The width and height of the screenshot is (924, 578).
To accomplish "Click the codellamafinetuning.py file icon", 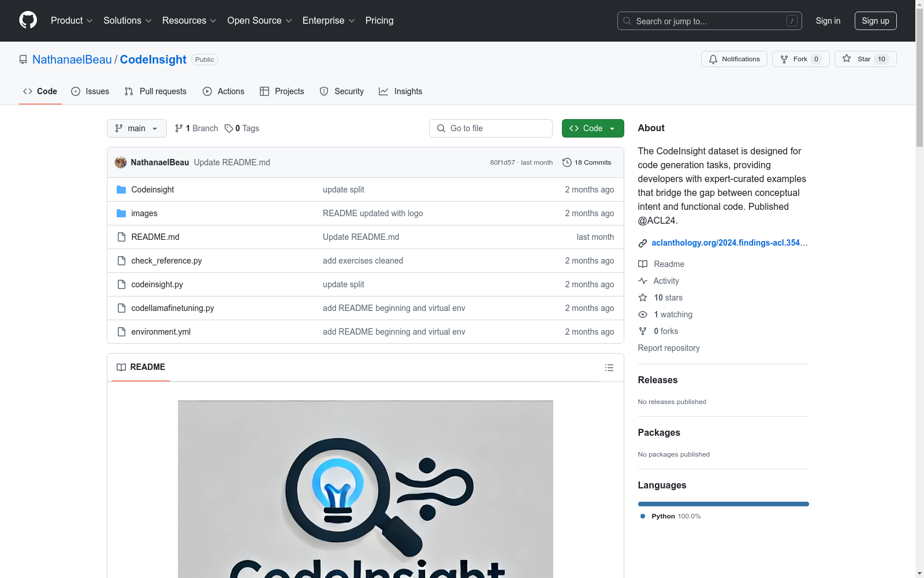I will tap(121, 308).
